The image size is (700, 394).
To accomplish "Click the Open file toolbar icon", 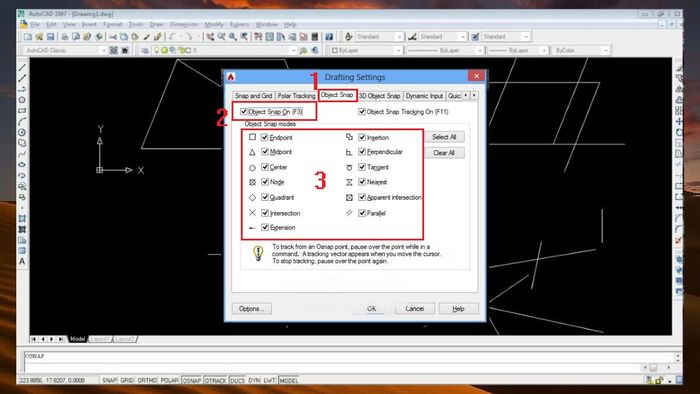I will [39, 37].
